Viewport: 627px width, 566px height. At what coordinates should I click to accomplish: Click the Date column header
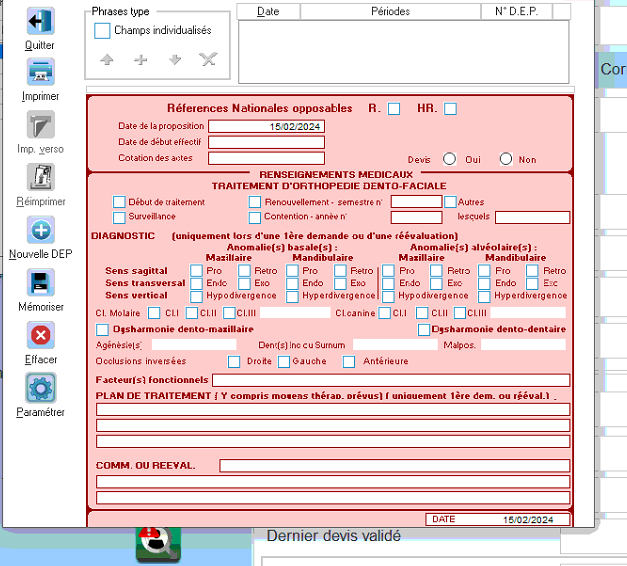coord(268,12)
